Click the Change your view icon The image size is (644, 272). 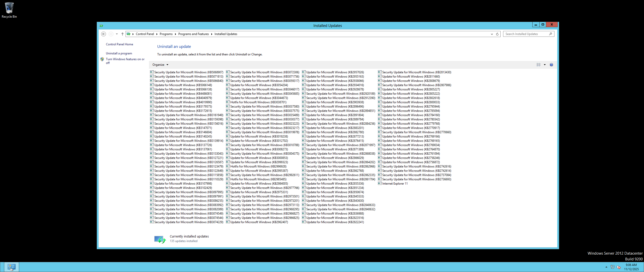pos(538,65)
